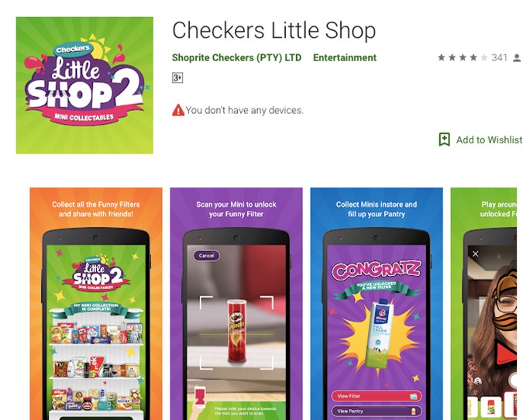Open the Entertainment category link
The image size is (523, 420).
(x=345, y=57)
